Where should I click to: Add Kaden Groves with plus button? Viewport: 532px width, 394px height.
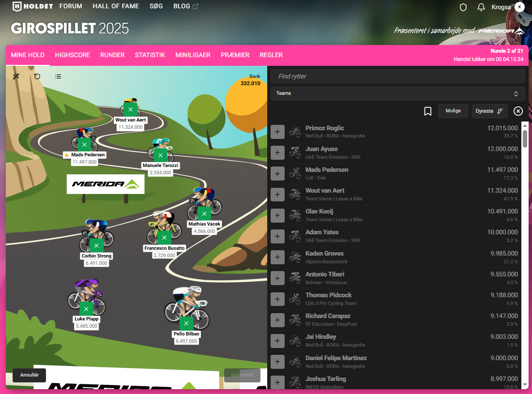click(277, 257)
